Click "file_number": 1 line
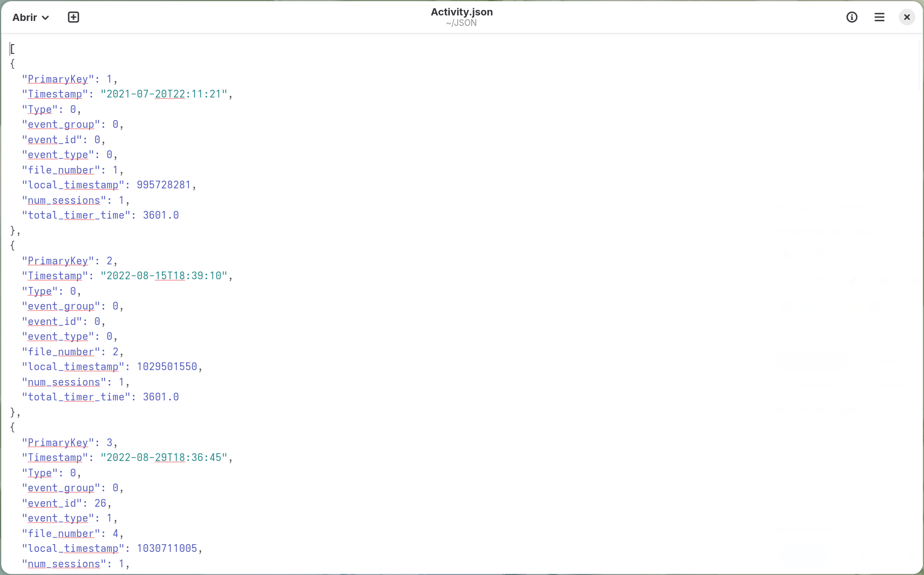The image size is (924, 575). pyautogui.click(x=73, y=170)
